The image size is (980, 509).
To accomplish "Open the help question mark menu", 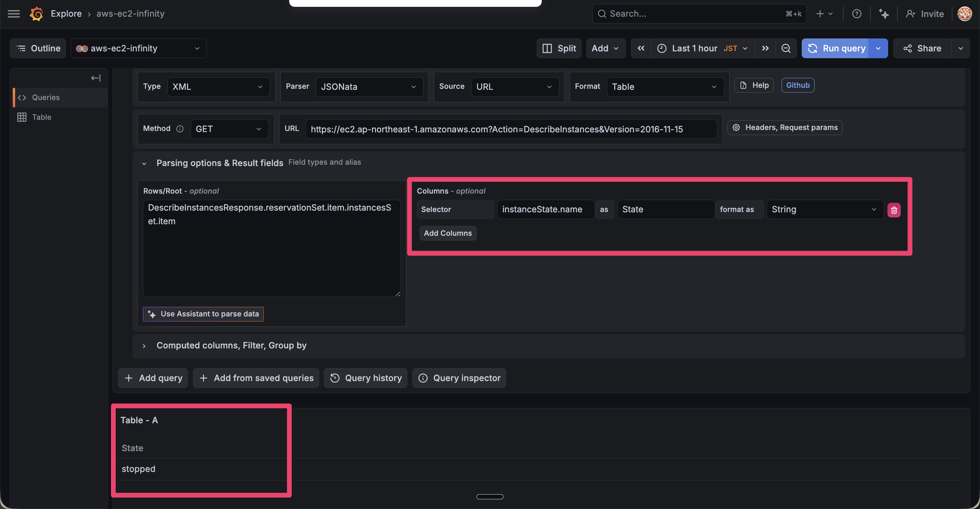I will point(856,14).
